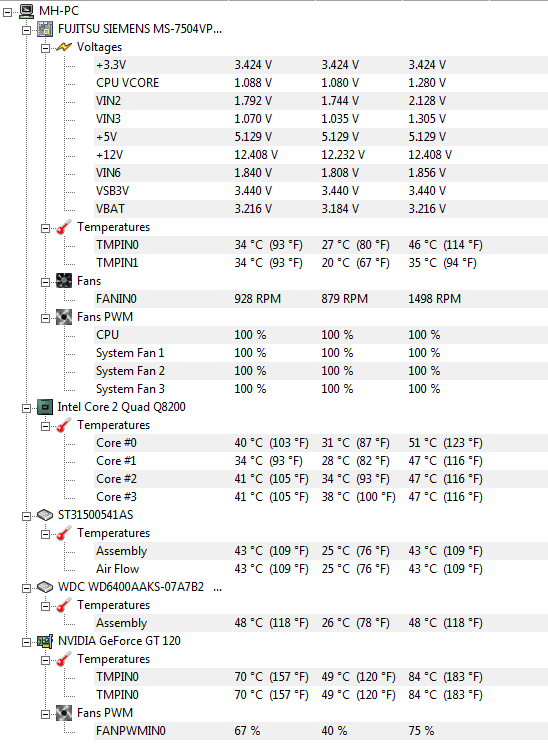548x753 pixels.
Task: Select Assembly row under WDC WD6400AAKS
Action: (321, 623)
